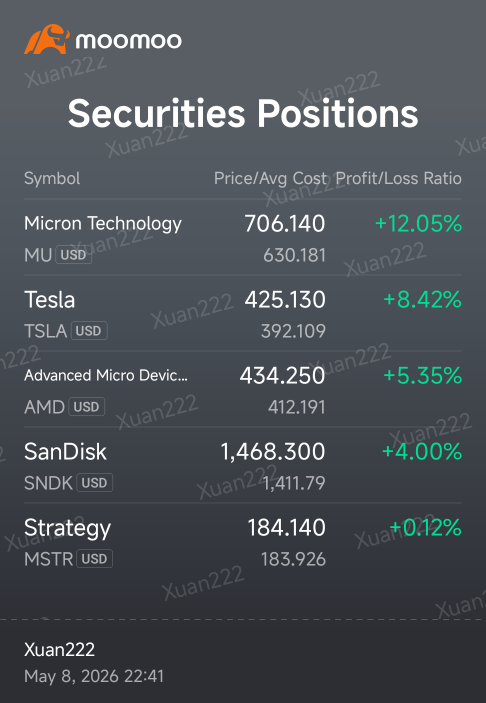Screen dimensions: 486x703
Task: Click the SanDisk price 1,468.300
Action: pos(273,452)
